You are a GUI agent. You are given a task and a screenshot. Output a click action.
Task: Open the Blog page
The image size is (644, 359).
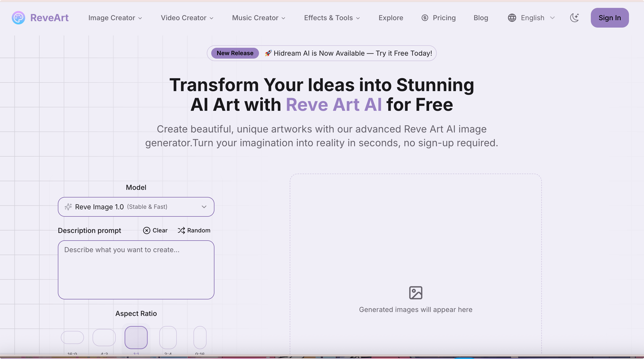(x=481, y=18)
